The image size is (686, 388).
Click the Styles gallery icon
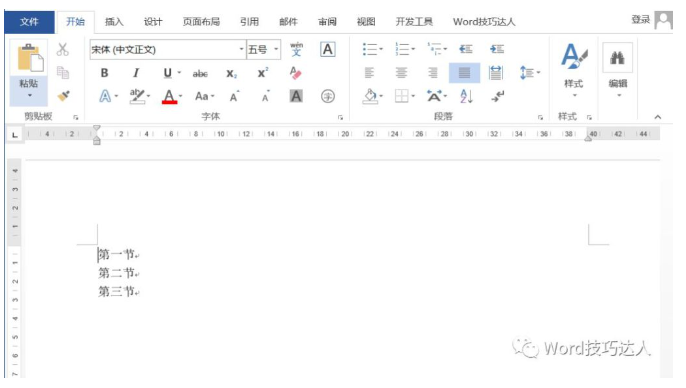tap(574, 57)
